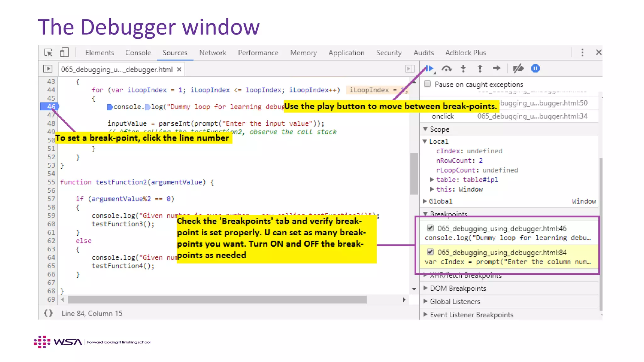The image size is (644, 362).
Task: Resume script execution with play button
Action: tap(430, 69)
